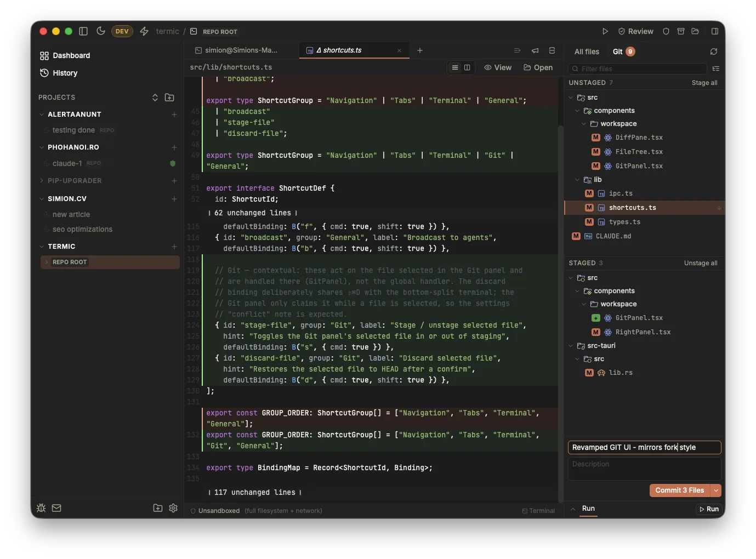Click the text wrap lines icon in tab bar

click(517, 50)
